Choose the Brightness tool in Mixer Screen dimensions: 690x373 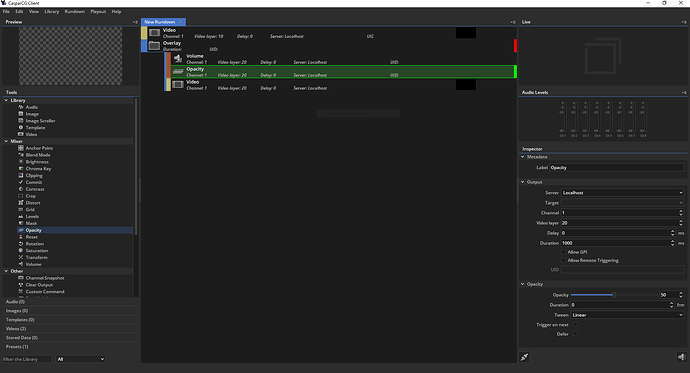pyautogui.click(x=37, y=162)
